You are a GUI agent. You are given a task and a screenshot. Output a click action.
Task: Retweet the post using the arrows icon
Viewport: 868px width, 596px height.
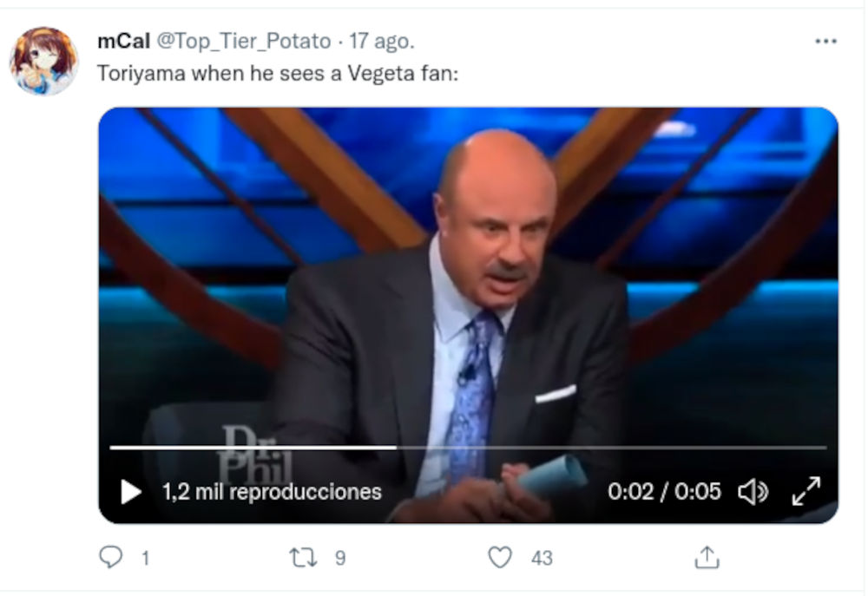(x=305, y=557)
